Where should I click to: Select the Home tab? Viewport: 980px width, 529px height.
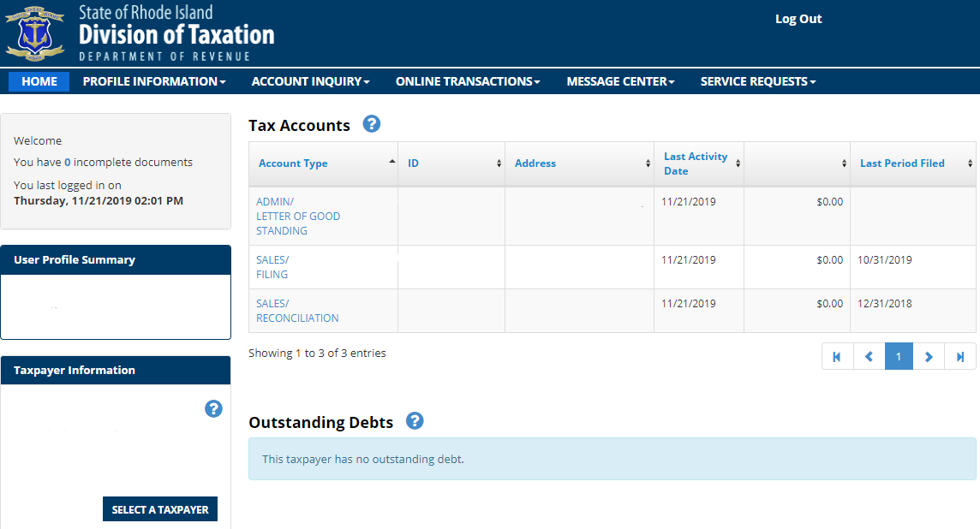[x=39, y=81]
